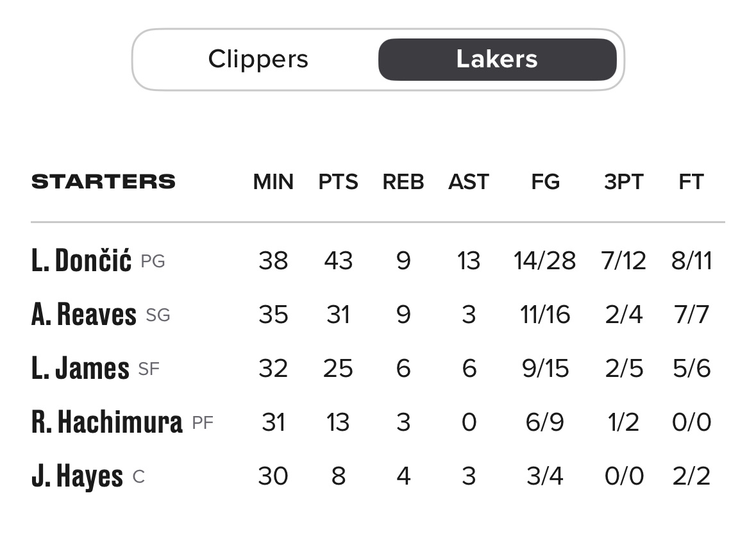Open A. Reaves player profile
The width and height of the screenshot is (756, 534).
(84, 315)
